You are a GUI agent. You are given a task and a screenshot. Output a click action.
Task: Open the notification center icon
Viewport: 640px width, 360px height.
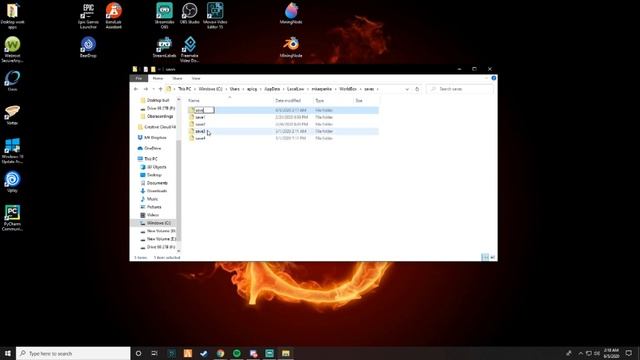(629, 353)
